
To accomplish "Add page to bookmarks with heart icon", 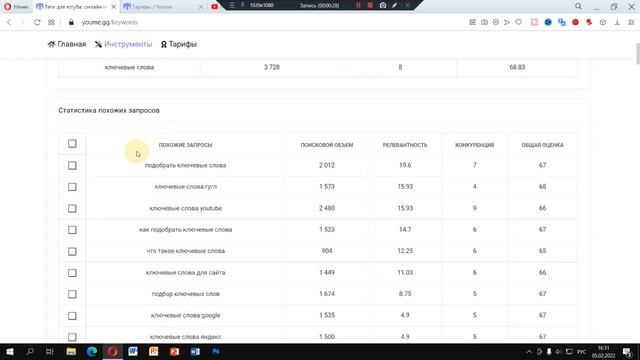I will tap(518, 22).
